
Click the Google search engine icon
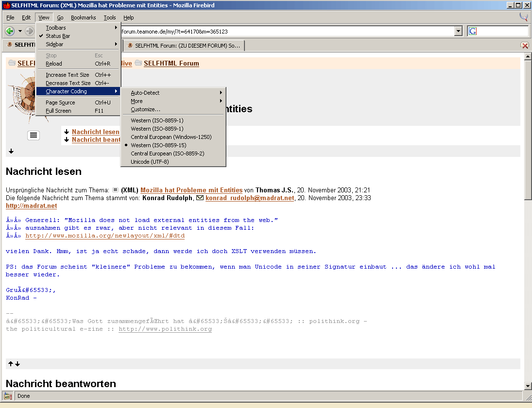pos(473,31)
